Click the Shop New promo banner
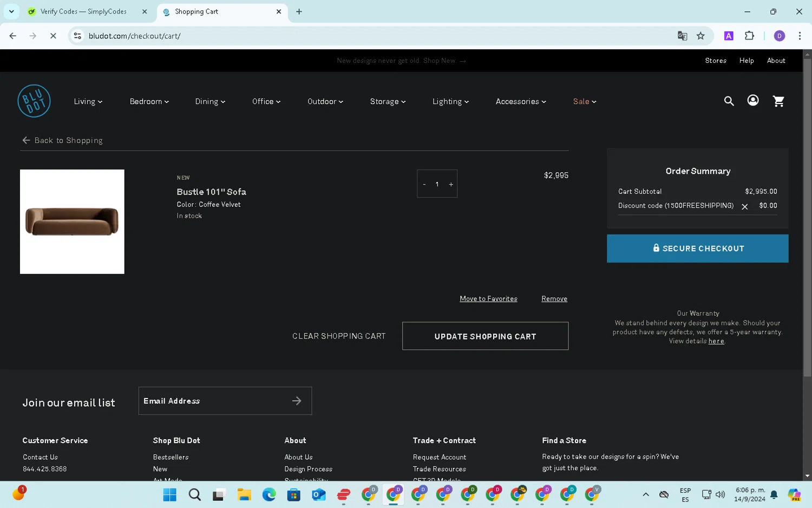The image size is (812, 508). (x=401, y=61)
